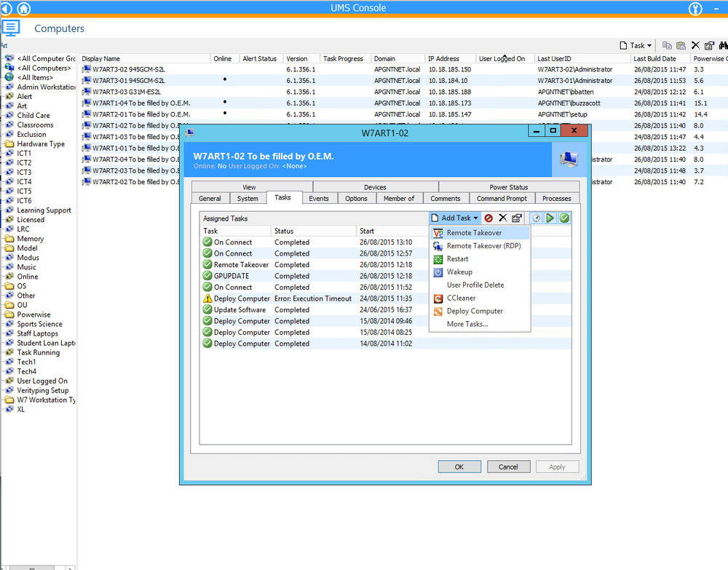The image size is (728, 570).
Task: Click the paste clipboard icon in main toolbar
Action: 681,45
